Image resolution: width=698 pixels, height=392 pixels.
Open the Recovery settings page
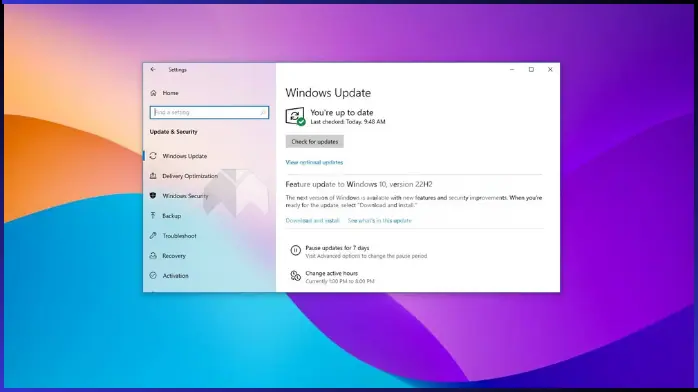tap(174, 256)
